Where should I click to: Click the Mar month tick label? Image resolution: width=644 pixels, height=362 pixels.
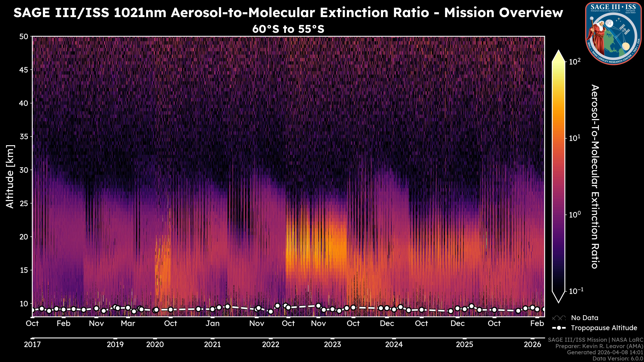pyautogui.click(x=128, y=323)
